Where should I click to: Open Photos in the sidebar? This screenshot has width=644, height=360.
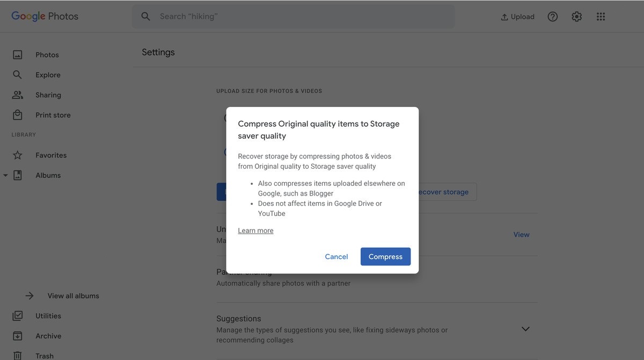(47, 55)
